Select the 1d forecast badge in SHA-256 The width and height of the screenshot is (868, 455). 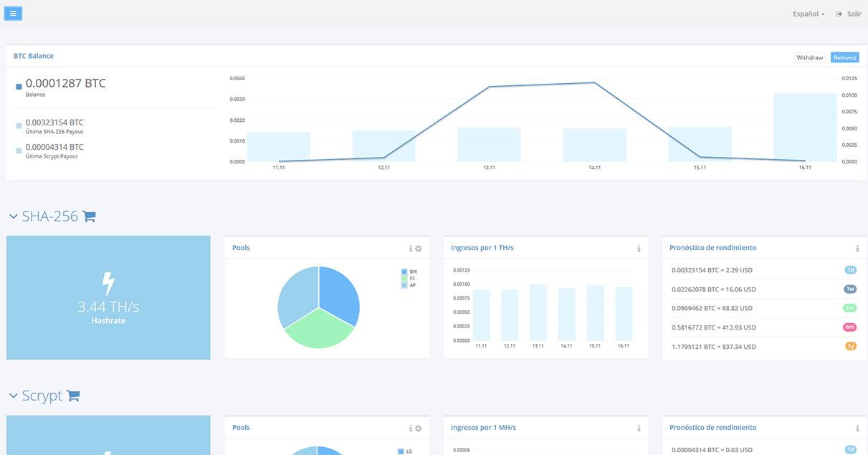[850, 270]
